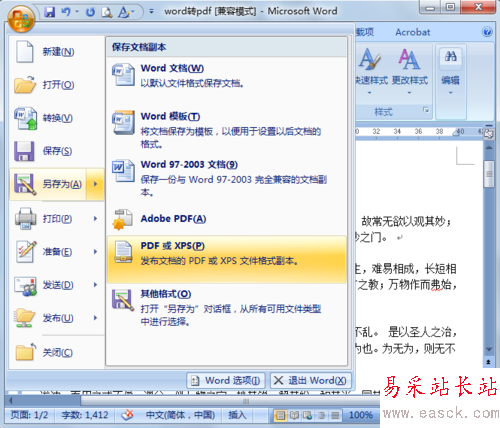The image size is (500, 428).
Task: Select Save (保存) from Office menu
Action: pyautogui.click(x=57, y=151)
